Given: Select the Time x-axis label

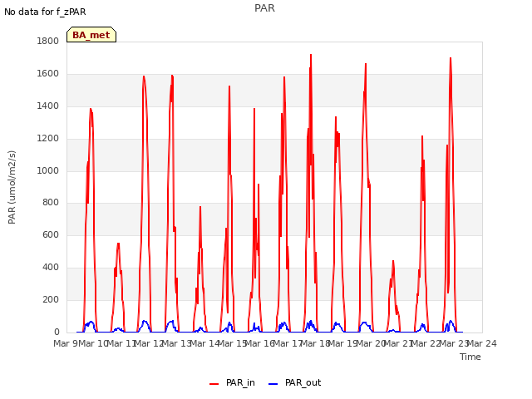Looking at the screenshot, I should 470,357.
